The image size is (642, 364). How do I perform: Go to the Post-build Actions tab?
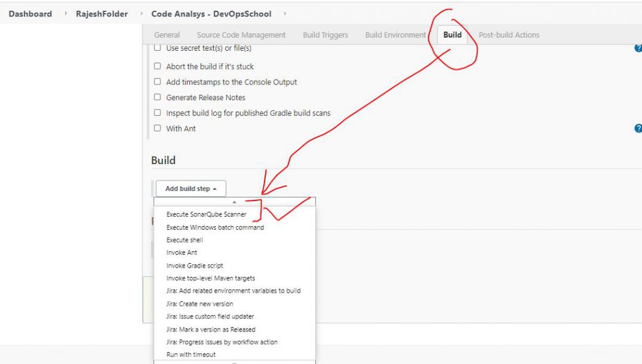(x=509, y=35)
